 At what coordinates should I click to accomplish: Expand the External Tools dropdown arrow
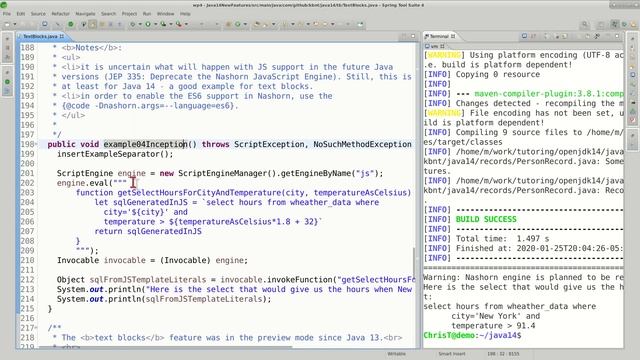pos(187,24)
